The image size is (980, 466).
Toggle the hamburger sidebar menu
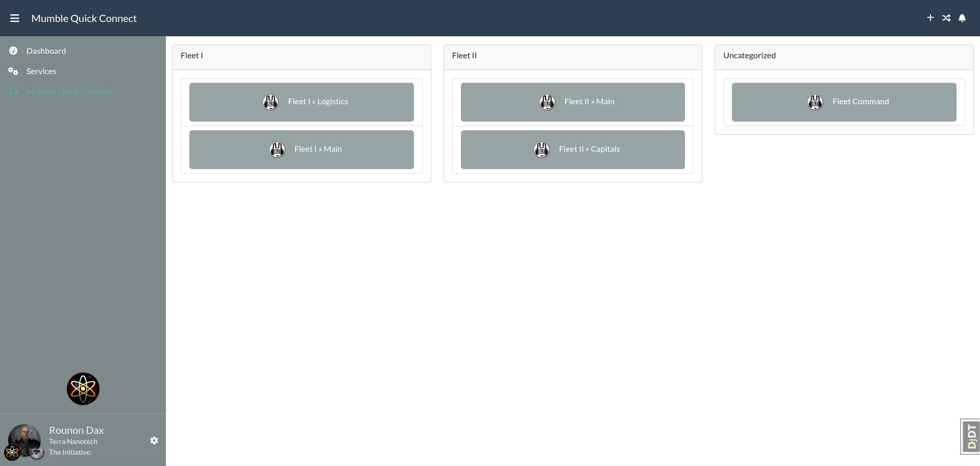pyautogui.click(x=15, y=18)
